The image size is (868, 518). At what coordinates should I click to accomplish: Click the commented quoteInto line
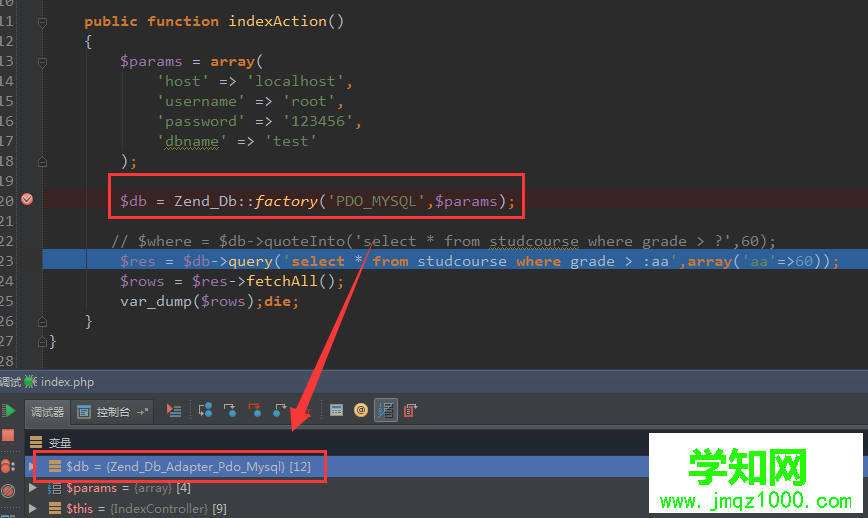(443, 241)
